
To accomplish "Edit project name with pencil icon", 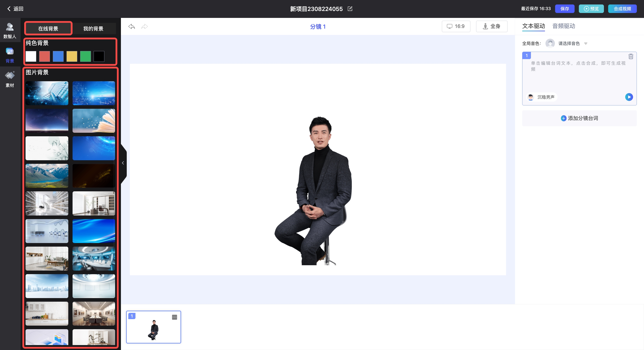I will (x=350, y=9).
